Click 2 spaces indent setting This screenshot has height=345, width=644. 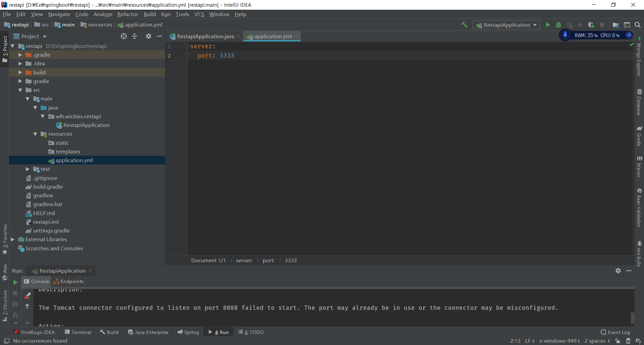point(597,341)
